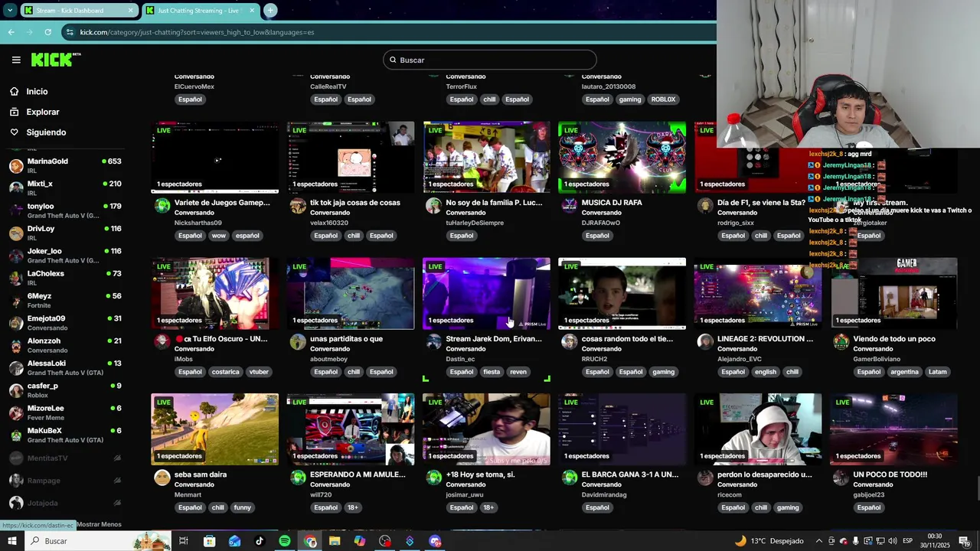
Task: Click the argentina tag under GamerBoliviano
Action: coord(904,372)
